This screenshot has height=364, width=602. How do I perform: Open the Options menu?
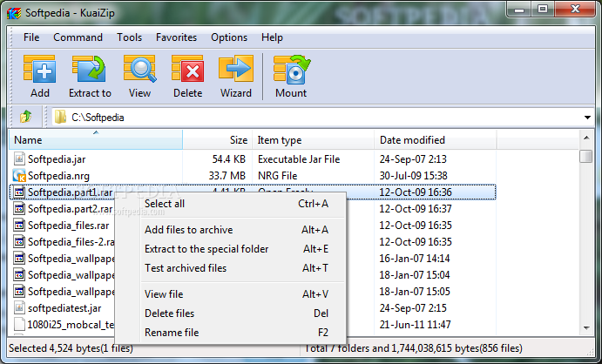(229, 37)
